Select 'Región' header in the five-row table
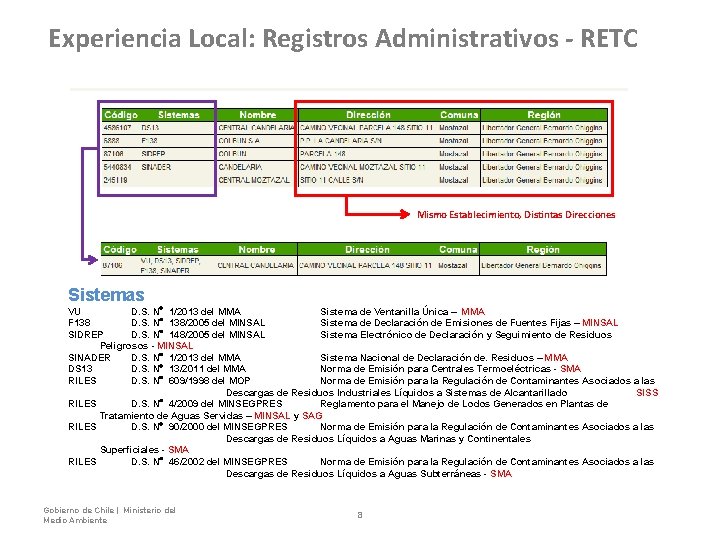 pos(544,115)
